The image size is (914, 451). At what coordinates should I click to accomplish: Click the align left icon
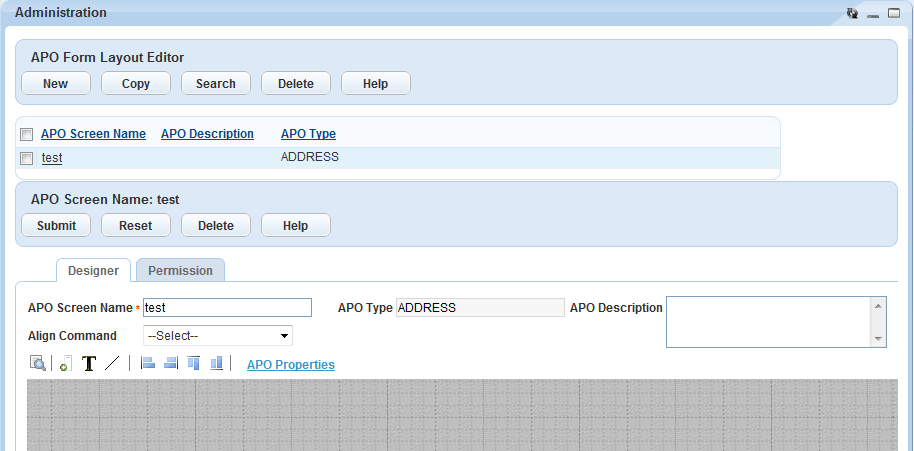148,364
